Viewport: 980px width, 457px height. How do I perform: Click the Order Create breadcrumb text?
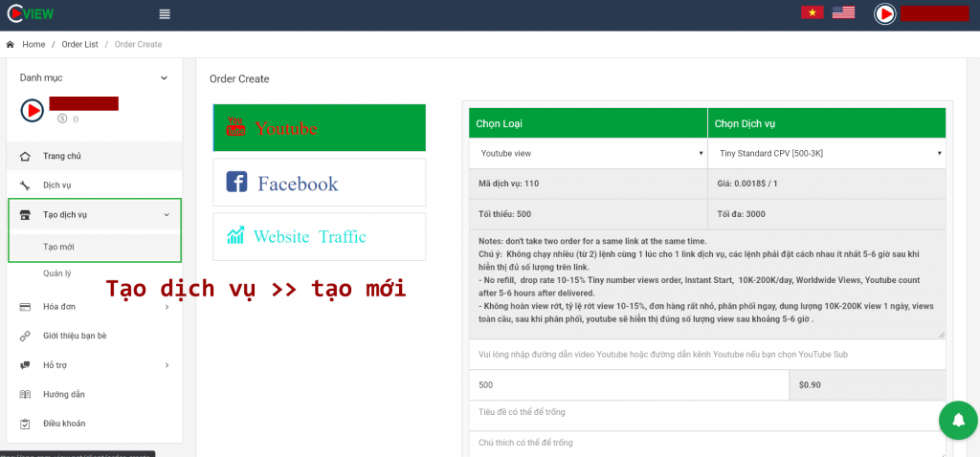click(138, 44)
